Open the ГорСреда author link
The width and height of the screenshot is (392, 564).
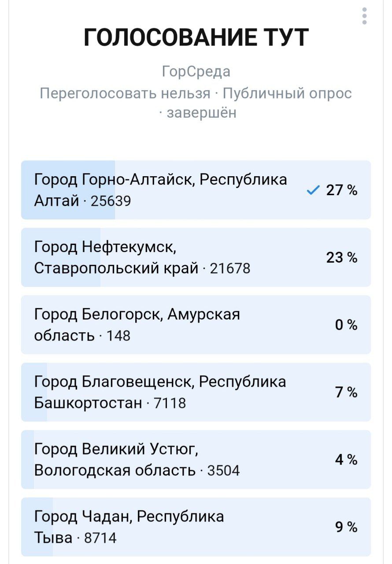[196, 71]
